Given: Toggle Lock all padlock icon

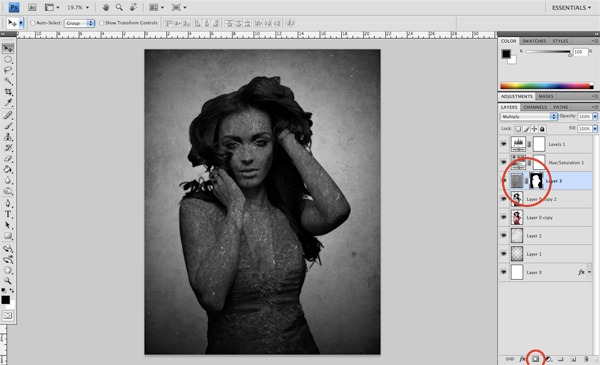Looking at the screenshot, I should pyautogui.click(x=542, y=129).
